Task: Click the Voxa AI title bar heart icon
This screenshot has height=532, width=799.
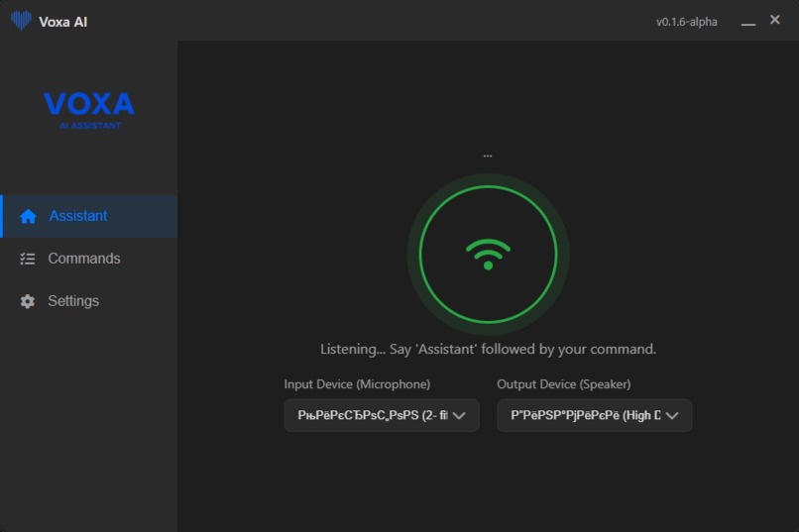Action: coord(21,21)
